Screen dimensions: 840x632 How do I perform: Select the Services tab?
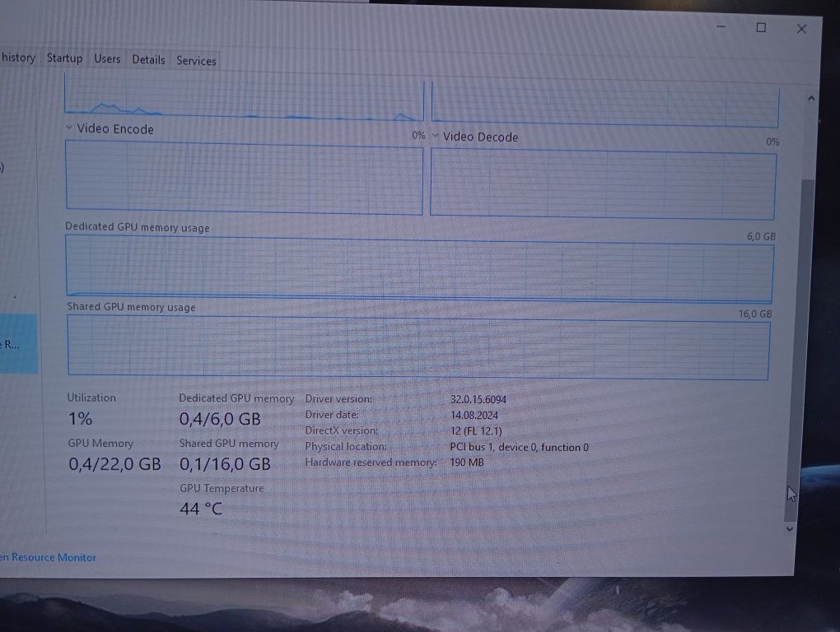[x=196, y=60]
